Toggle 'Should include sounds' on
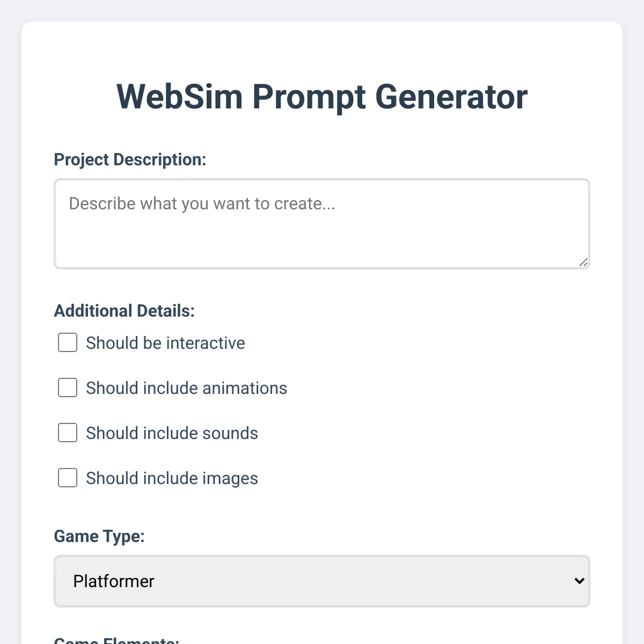 click(x=67, y=433)
